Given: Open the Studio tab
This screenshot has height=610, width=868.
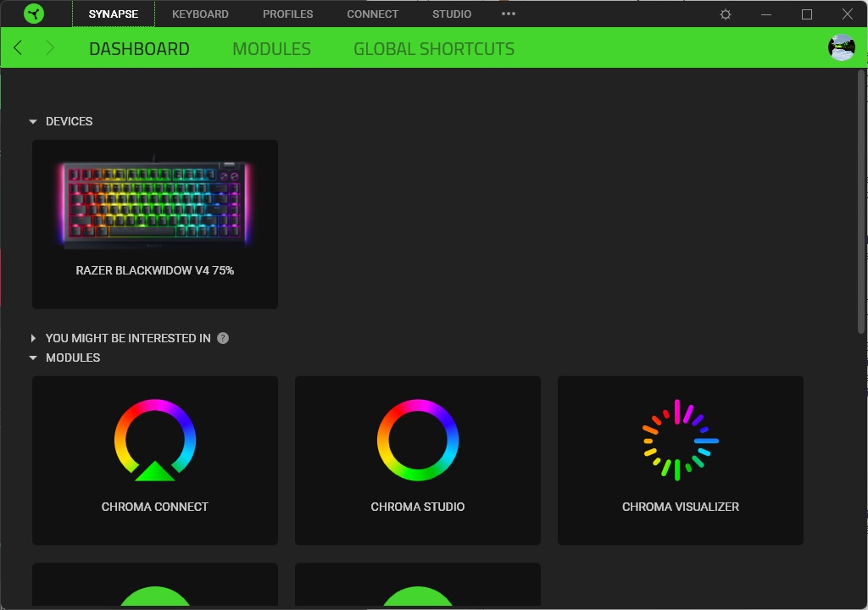Looking at the screenshot, I should coord(452,14).
